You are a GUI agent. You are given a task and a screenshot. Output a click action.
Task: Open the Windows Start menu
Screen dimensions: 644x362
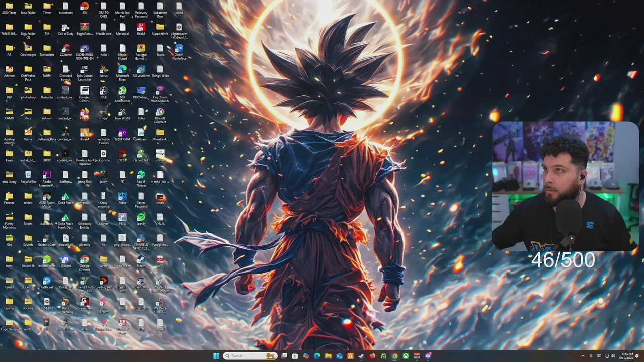point(216,356)
